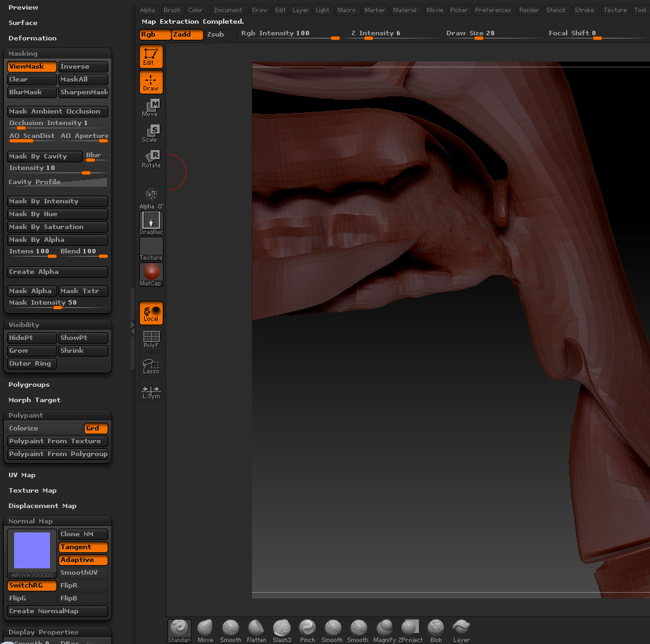Select the Scale transform icon
This screenshot has height=644, width=650.
151,133
